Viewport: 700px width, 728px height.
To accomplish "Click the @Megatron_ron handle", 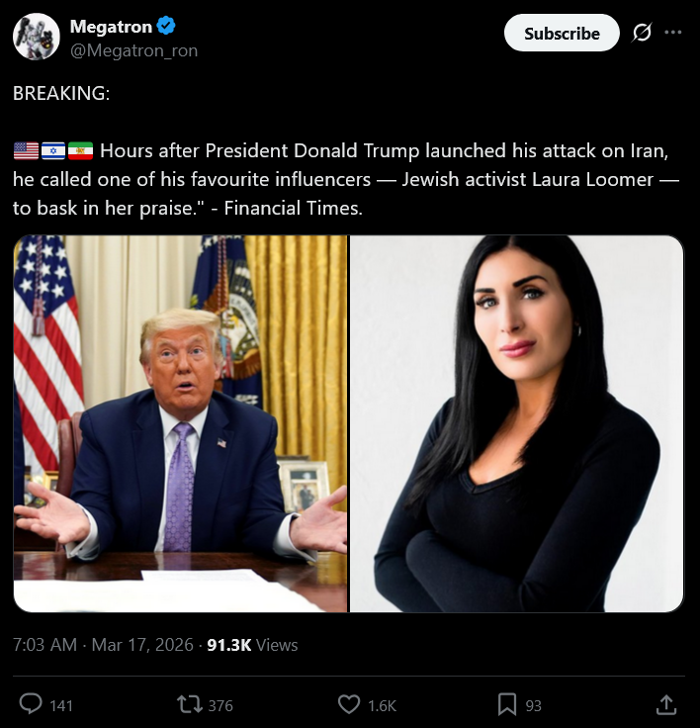I will [133, 50].
